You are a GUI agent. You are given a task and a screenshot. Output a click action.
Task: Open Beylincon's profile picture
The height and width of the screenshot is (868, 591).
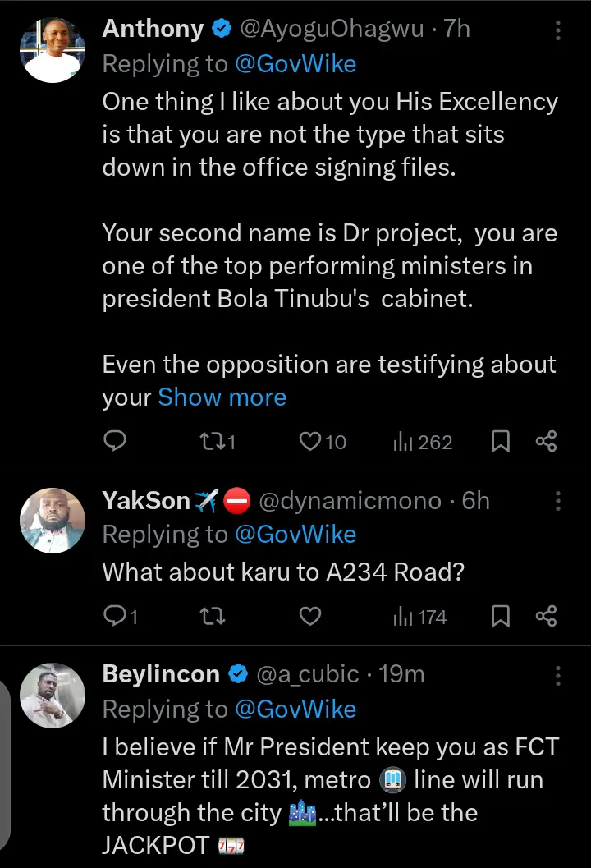[53, 695]
